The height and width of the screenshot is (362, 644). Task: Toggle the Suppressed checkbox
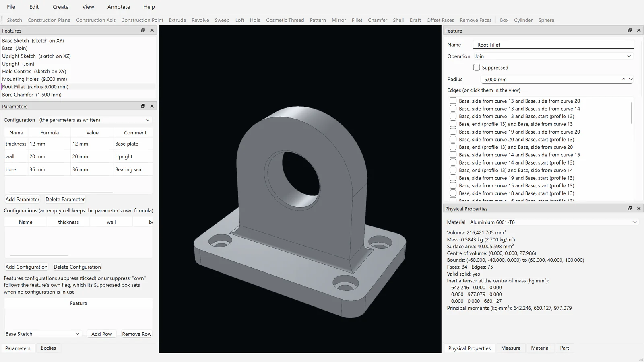point(477,67)
